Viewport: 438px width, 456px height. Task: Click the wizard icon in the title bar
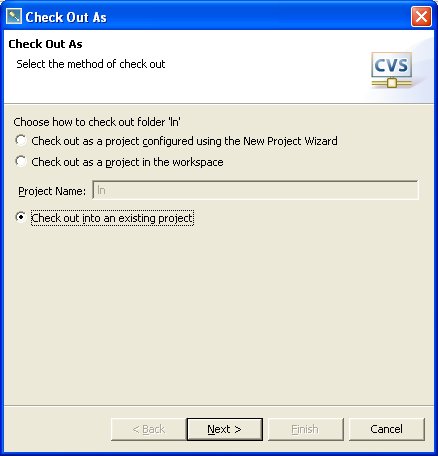[x=14, y=16]
